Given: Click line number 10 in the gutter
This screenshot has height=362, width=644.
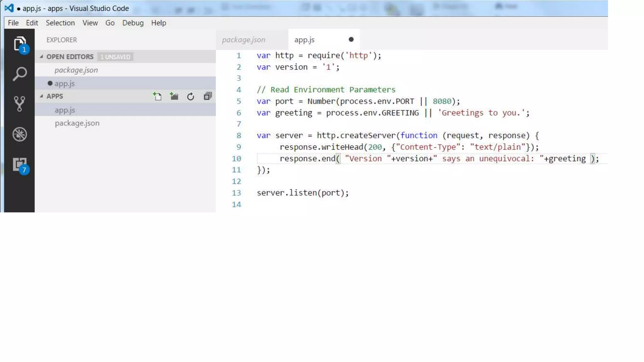Looking at the screenshot, I should (236, 159).
